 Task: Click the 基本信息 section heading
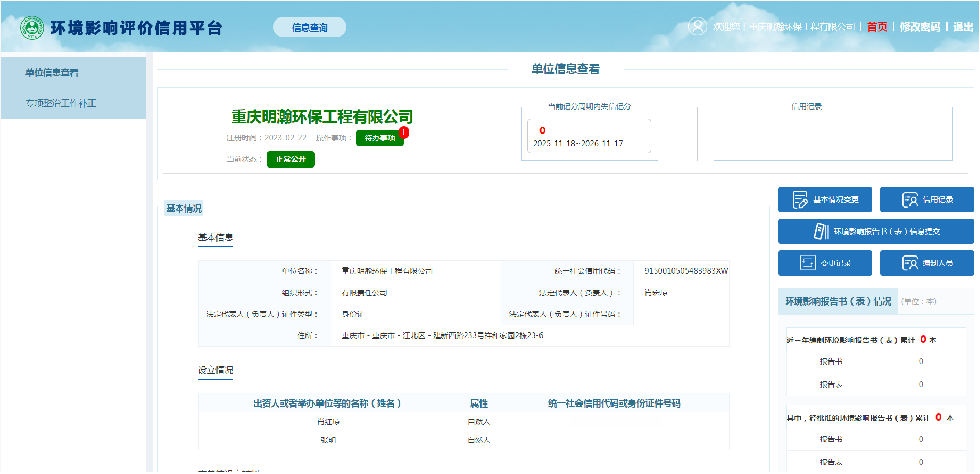tap(215, 238)
